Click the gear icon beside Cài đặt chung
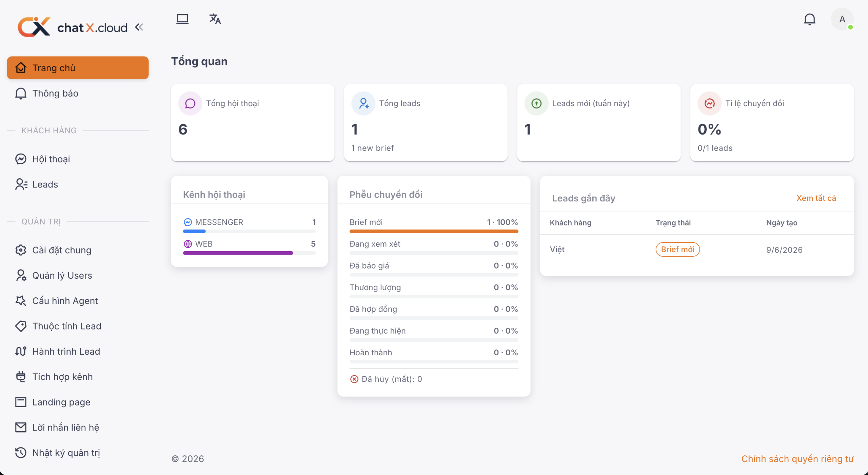The image size is (868, 475). (x=21, y=250)
